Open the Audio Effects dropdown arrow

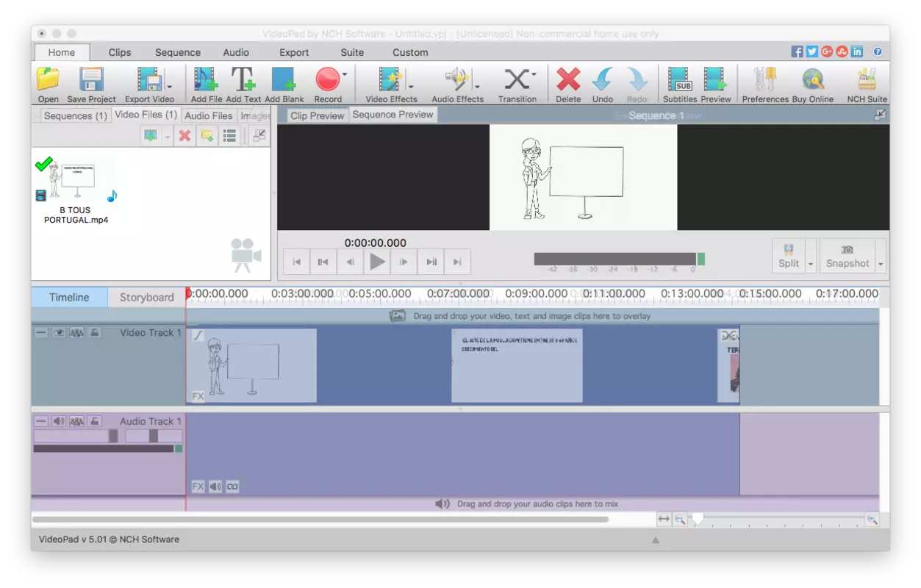(476, 86)
